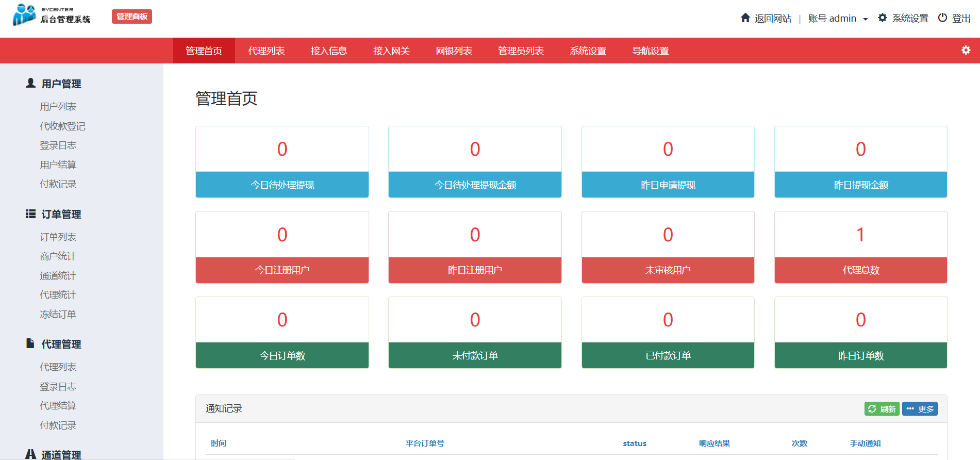Expand the 账号 admin dropdown

pos(838,19)
